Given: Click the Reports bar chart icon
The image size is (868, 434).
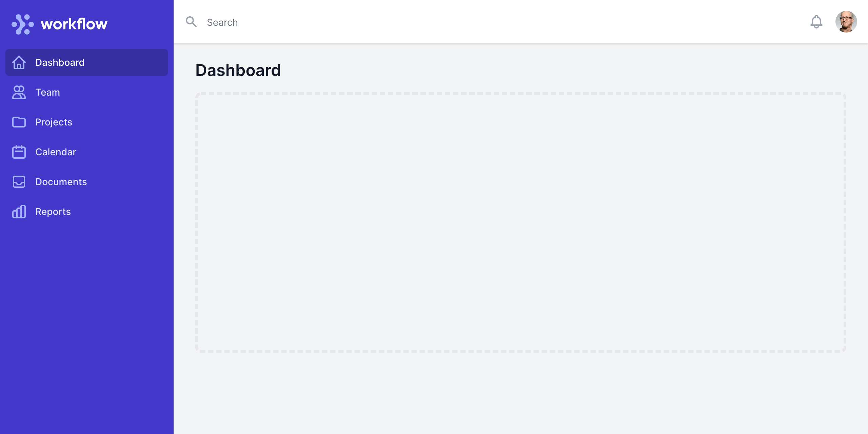Looking at the screenshot, I should tap(19, 212).
